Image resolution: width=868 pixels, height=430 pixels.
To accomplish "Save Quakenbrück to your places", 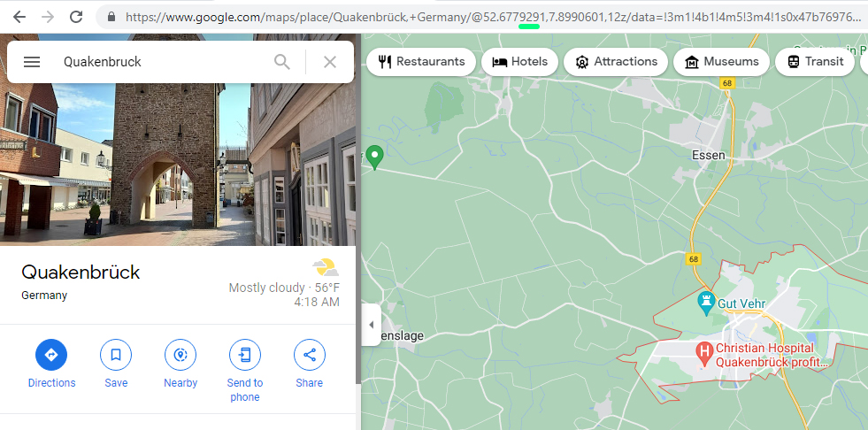I will [116, 356].
